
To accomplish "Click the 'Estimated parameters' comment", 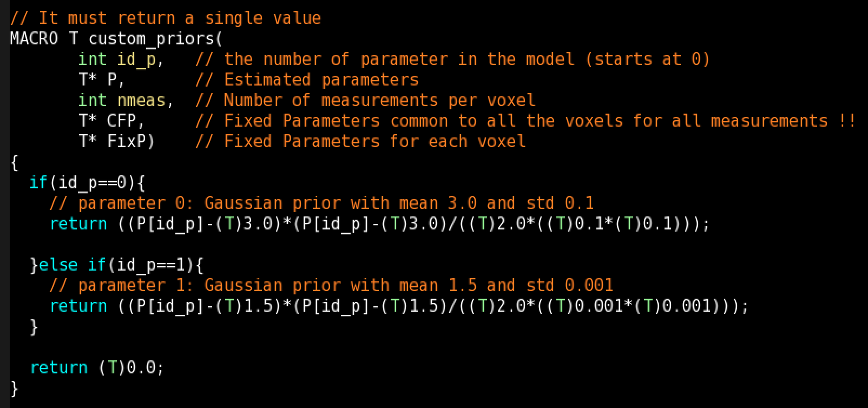I will tap(321, 80).
